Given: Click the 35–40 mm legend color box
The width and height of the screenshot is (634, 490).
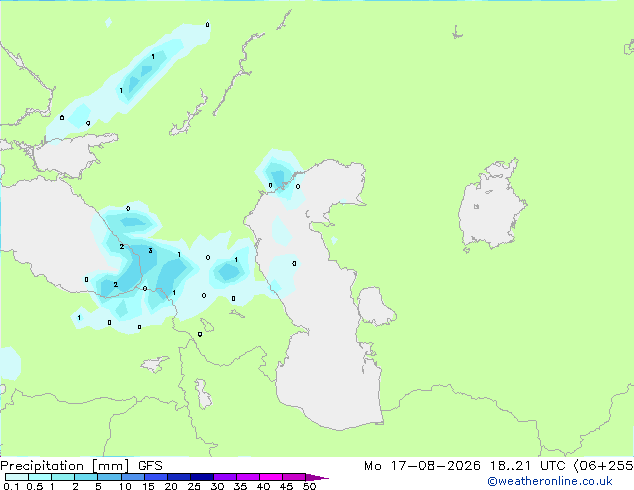Looking at the screenshot, I should (247, 477).
